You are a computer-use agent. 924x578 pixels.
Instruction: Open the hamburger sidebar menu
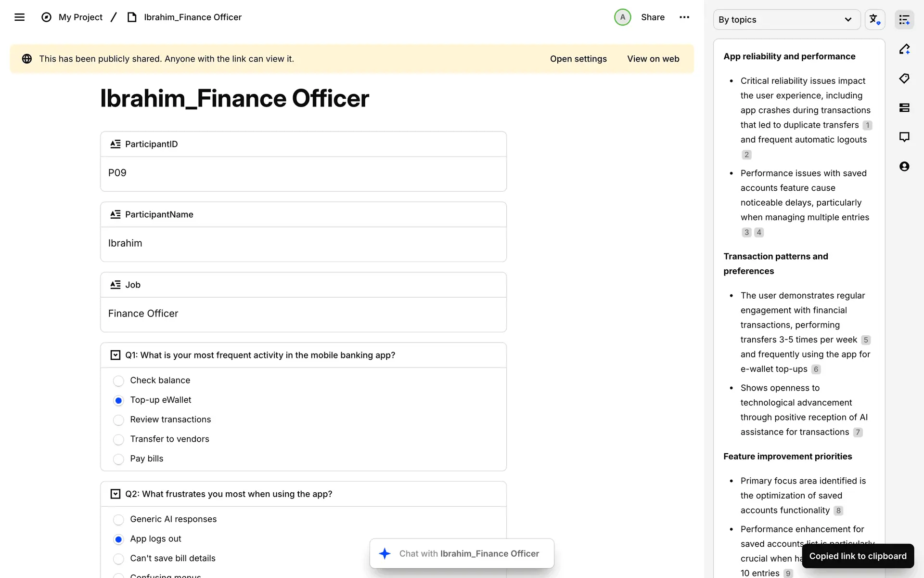19,17
